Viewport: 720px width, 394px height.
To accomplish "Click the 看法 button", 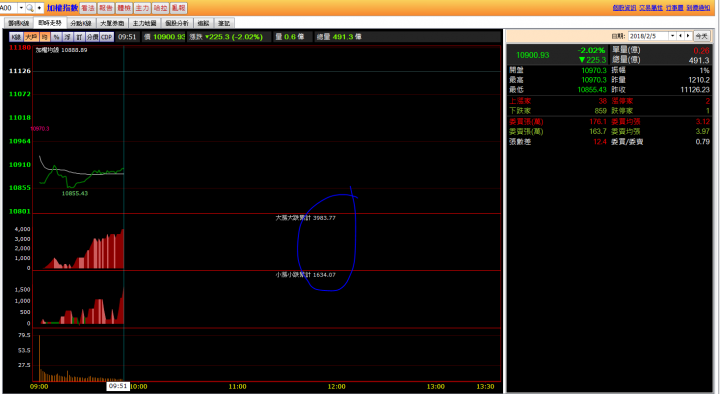I will (x=88, y=8).
